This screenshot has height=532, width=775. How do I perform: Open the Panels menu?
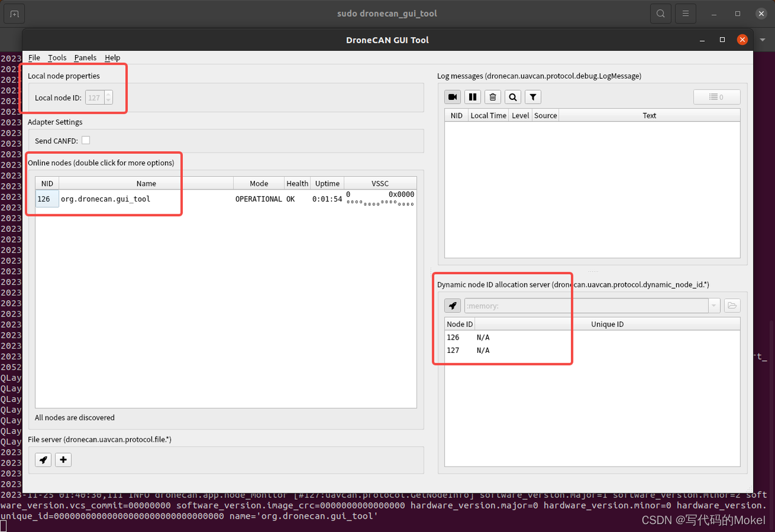coord(85,57)
